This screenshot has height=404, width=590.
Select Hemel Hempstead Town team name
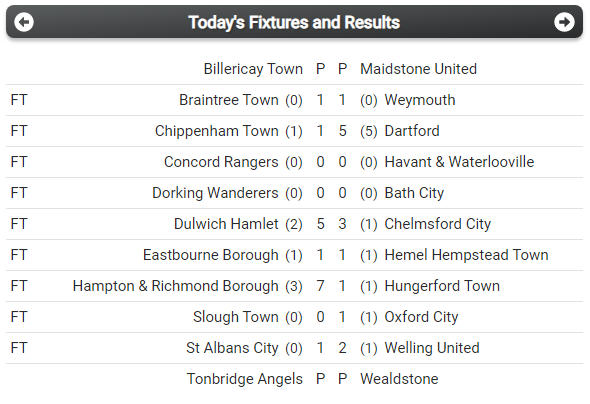[x=466, y=255]
